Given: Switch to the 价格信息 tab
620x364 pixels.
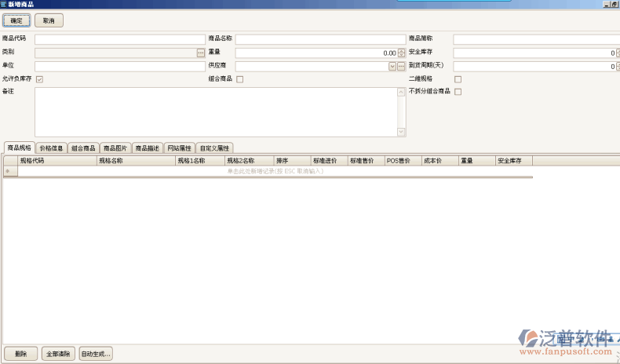Looking at the screenshot, I should tap(51, 148).
